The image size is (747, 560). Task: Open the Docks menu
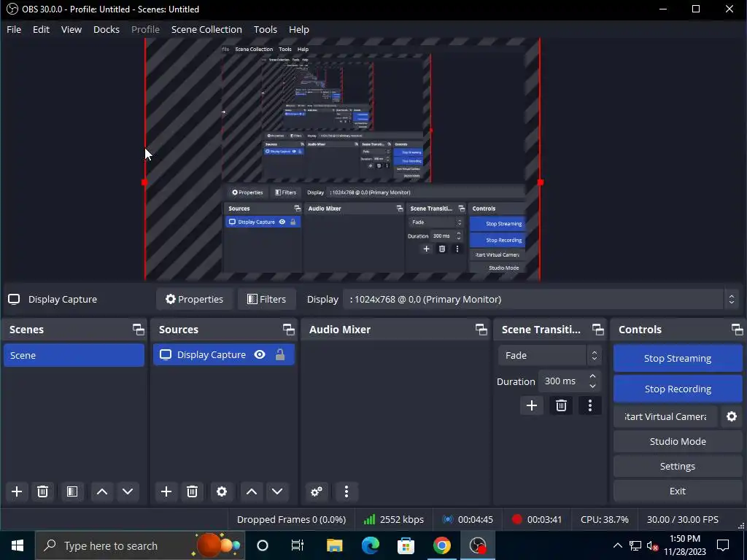(x=107, y=29)
